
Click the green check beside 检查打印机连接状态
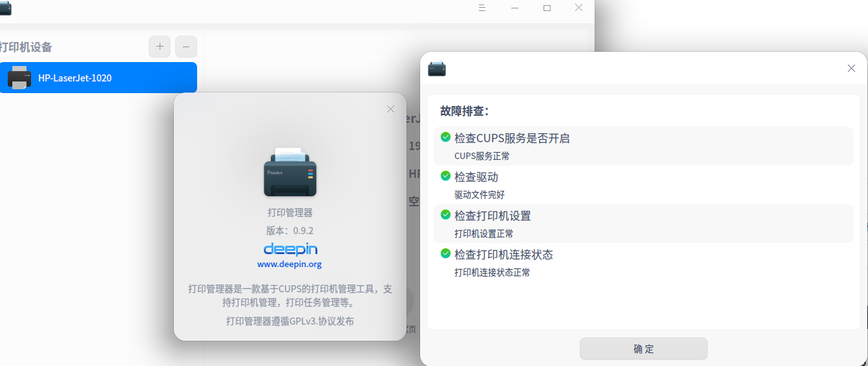click(x=445, y=253)
